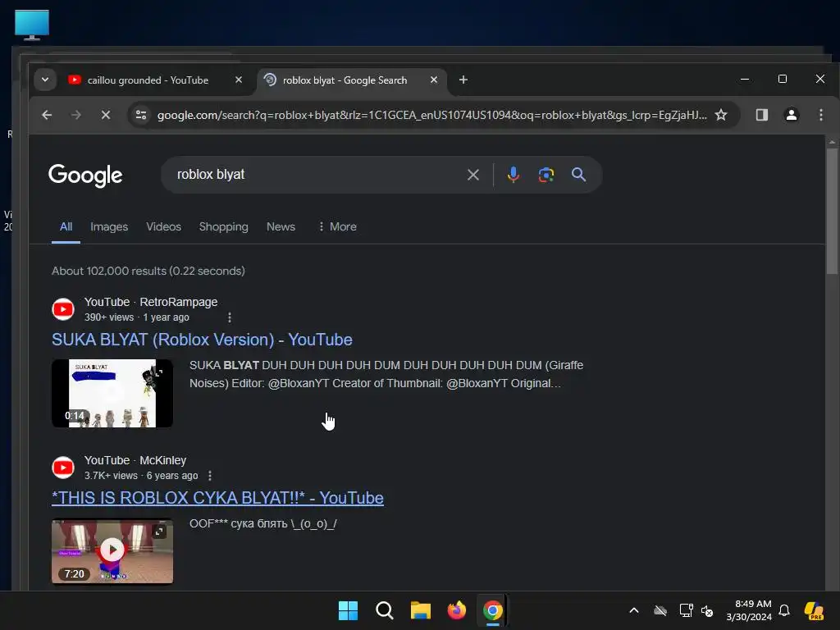840x630 pixels.
Task: Open network status tray icon
Action: tap(687, 610)
